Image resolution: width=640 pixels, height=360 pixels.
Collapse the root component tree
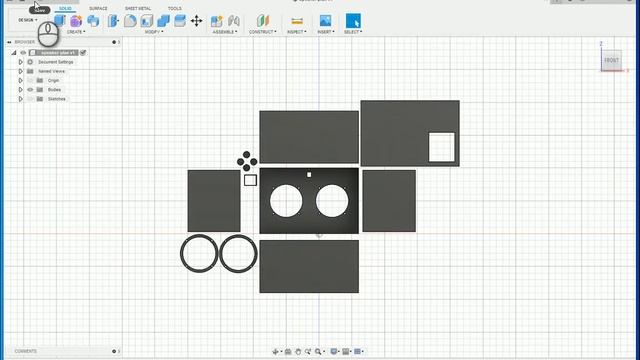pyautogui.click(x=14, y=53)
